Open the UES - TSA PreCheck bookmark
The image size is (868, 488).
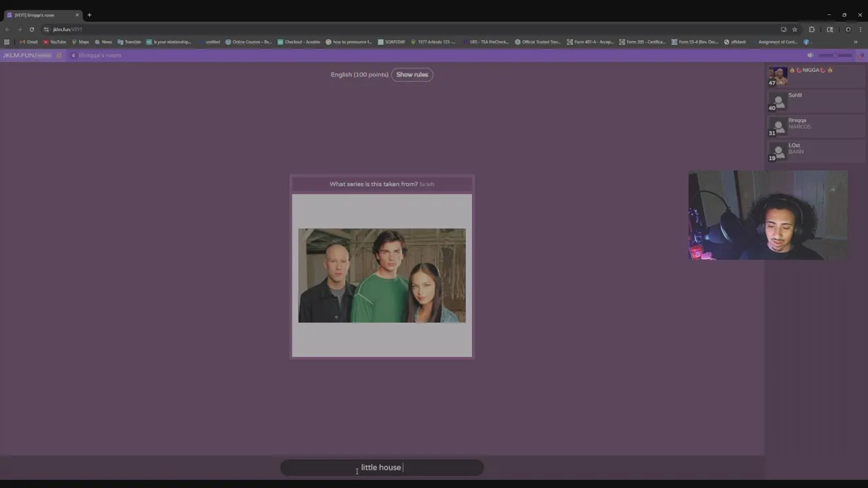pyautogui.click(x=486, y=42)
